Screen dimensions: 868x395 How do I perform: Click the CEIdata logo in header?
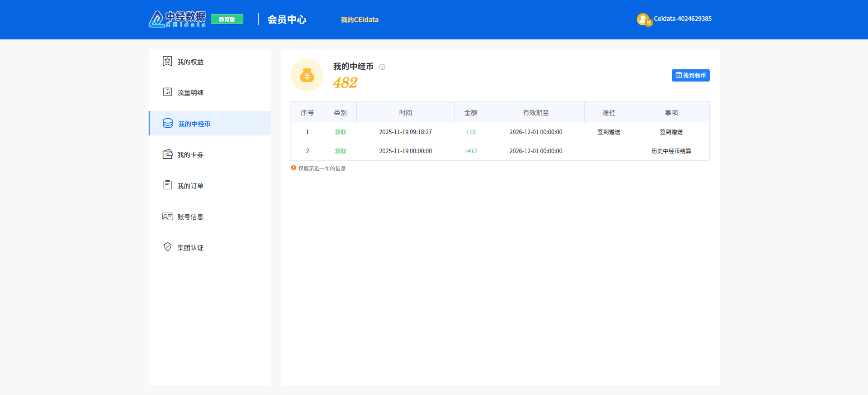click(177, 19)
